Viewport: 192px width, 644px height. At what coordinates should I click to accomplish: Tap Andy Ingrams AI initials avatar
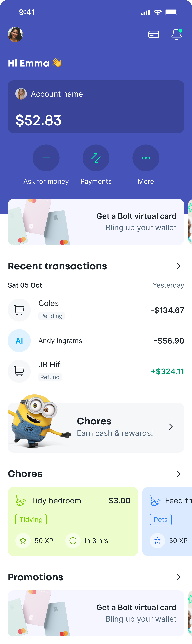[19, 341]
